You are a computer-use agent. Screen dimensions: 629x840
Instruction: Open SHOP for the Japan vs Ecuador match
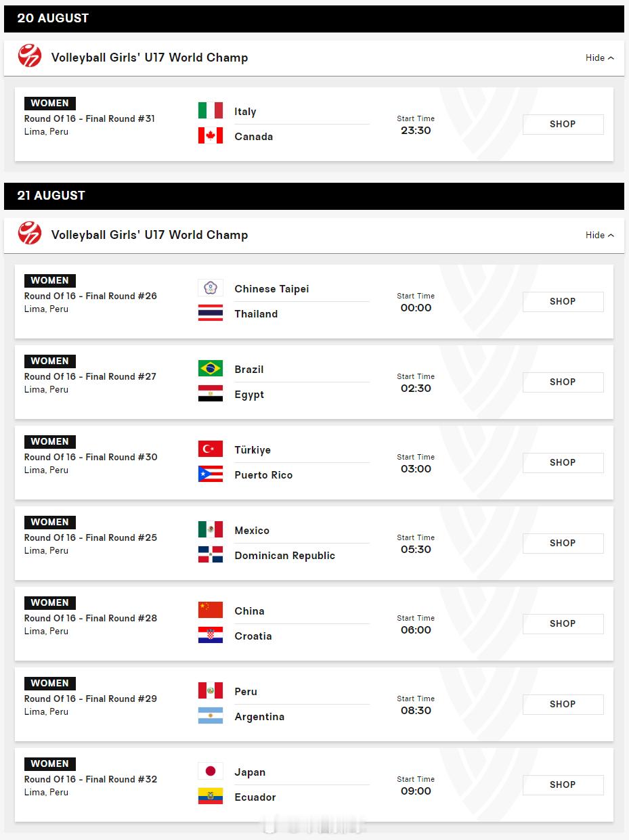563,784
